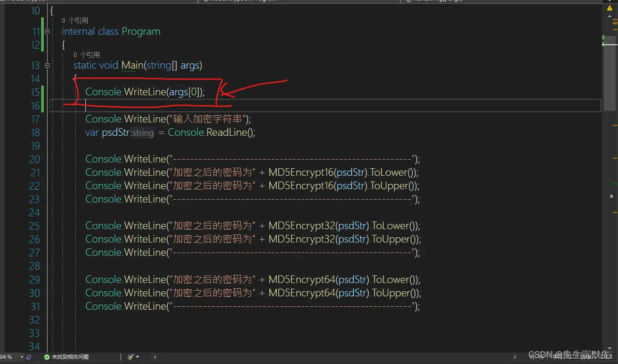Click the green checkmark no-issues icon
The image size is (618, 364).
[x=47, y=357]
